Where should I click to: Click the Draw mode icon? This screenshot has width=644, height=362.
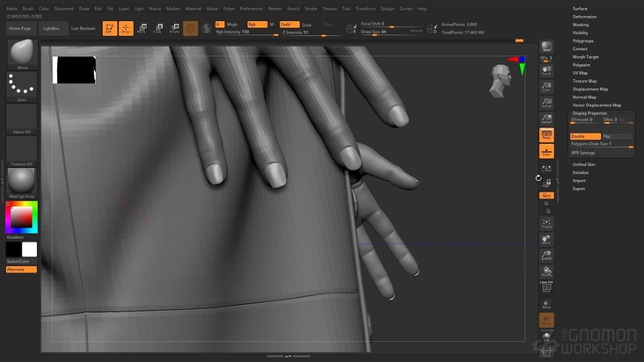126,28
